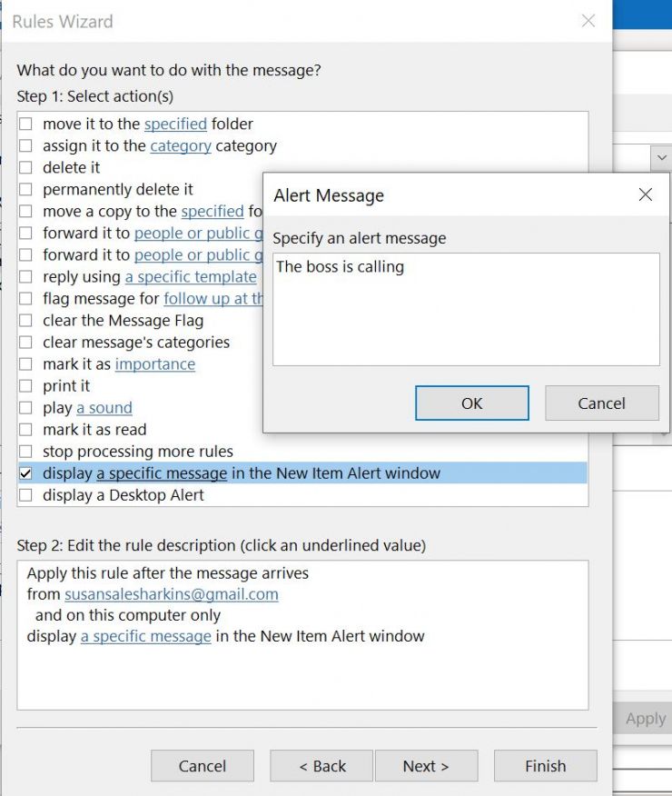Check 'print it' action checkbox

pyautogui.click(x=26, y=386)
